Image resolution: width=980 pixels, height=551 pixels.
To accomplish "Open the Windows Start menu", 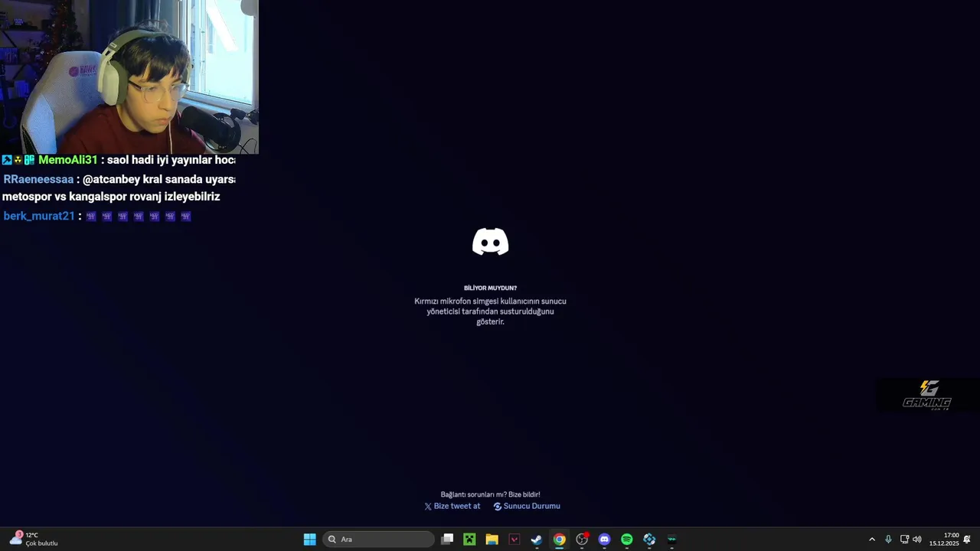I will (309, 540).
